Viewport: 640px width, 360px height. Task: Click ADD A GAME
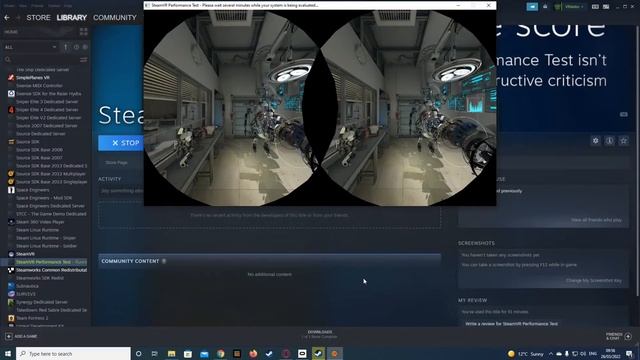(x=21, y=336)
